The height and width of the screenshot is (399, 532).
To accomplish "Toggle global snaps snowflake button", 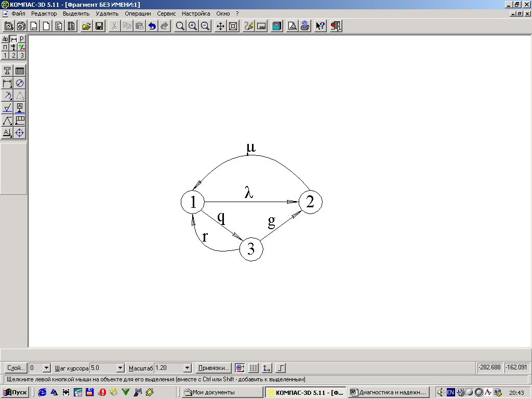I will click(x=240, y=368).
